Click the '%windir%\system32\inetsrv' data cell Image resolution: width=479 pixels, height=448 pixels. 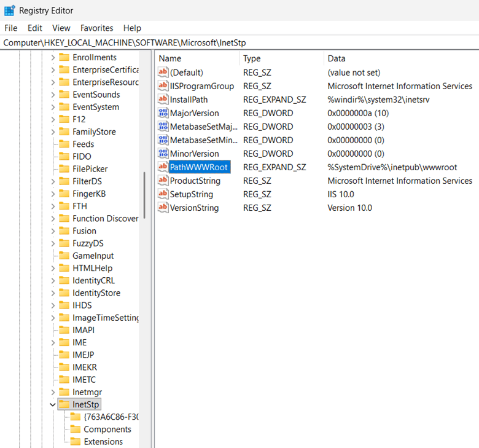378,100
